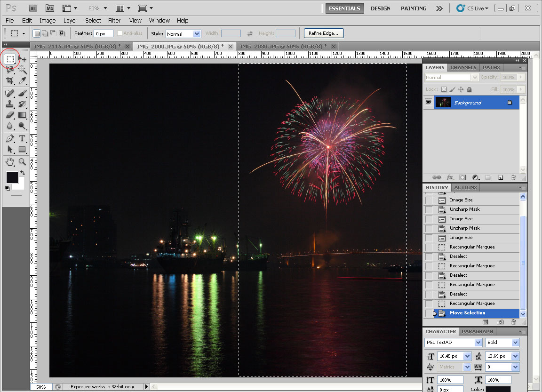This screenshot has height=392, width=542.
Task: Open the Bold font style dropdown
Action: click(515, 343)
